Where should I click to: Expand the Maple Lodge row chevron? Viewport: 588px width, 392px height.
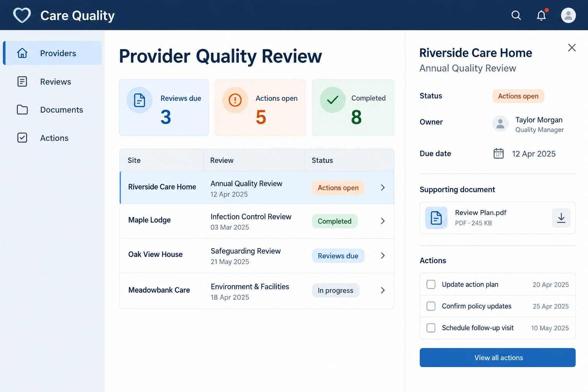pos(382,221)
